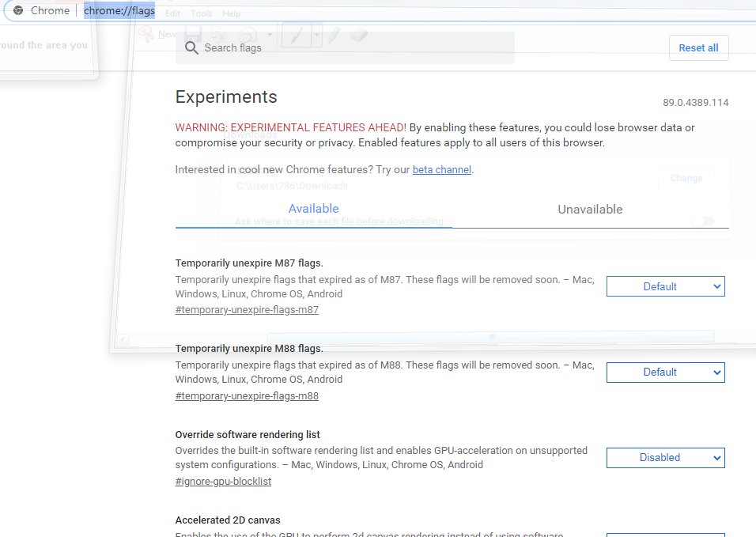
Task: Select the faded pink eraser icon
Action: [x=359, y=35]
